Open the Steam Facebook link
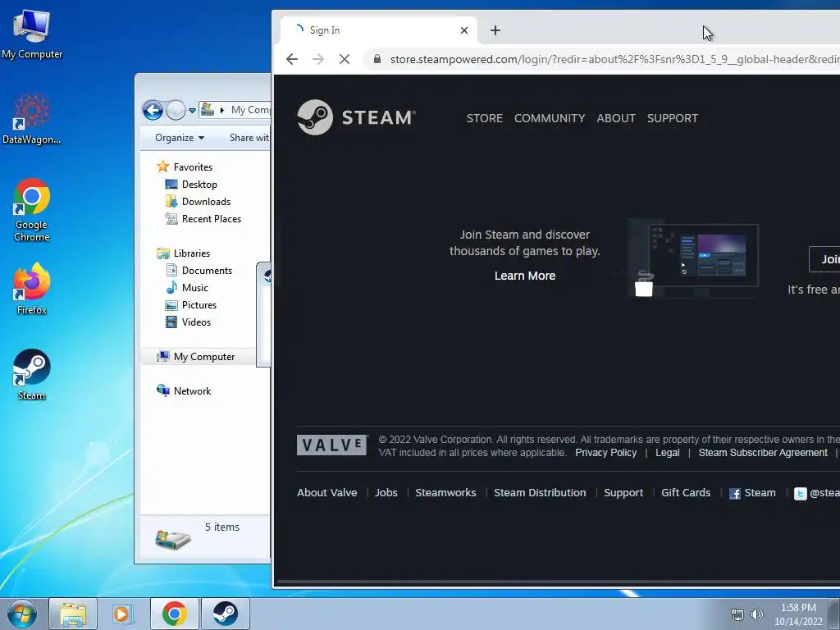 tap(752, 493)
